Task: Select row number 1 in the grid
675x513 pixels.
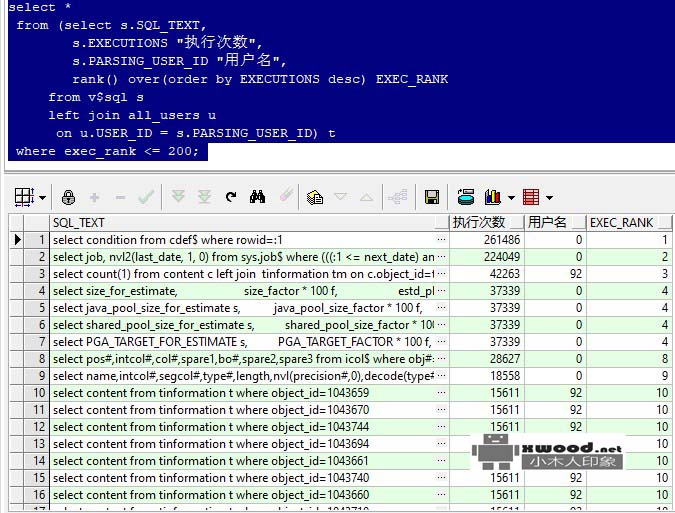Action: pos(37,240)
